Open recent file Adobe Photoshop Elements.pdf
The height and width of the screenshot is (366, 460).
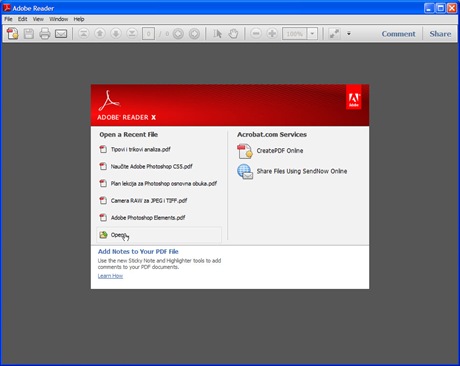tap(148, 218)
